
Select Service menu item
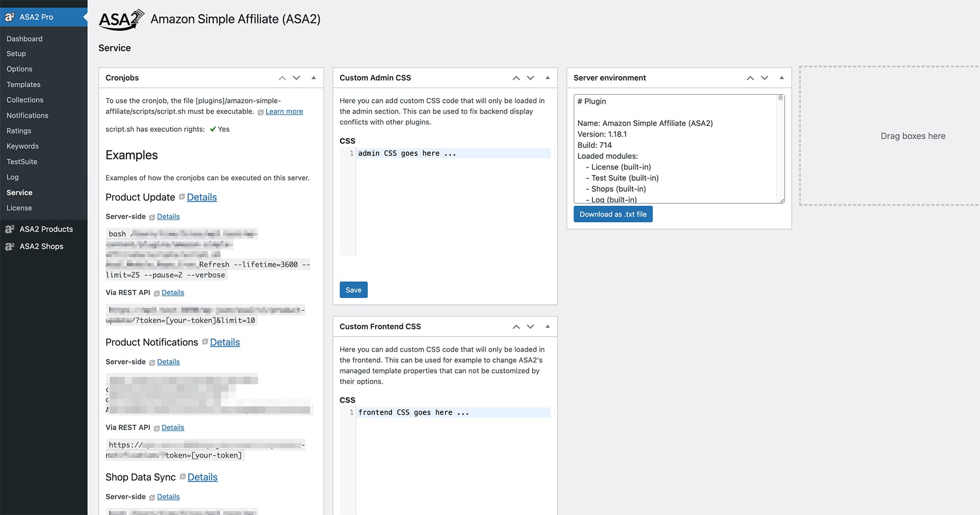coord(20,193)
